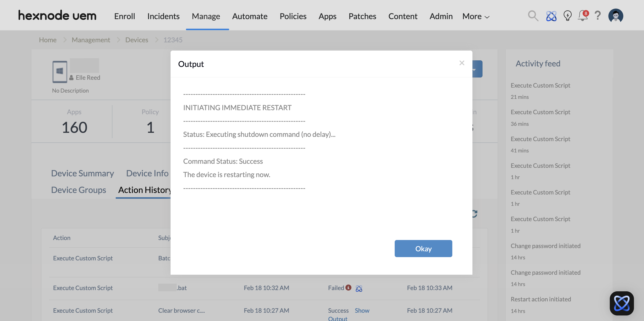Click the red Failed info icon

(x=348, y=288)
